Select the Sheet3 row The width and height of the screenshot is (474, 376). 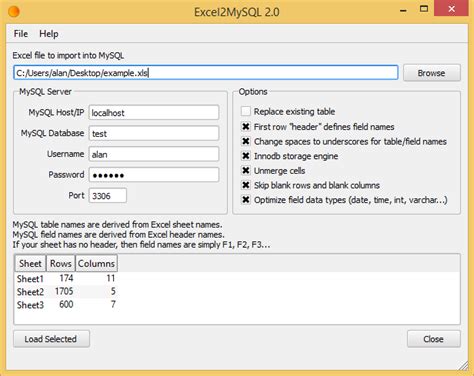point(66,305)
